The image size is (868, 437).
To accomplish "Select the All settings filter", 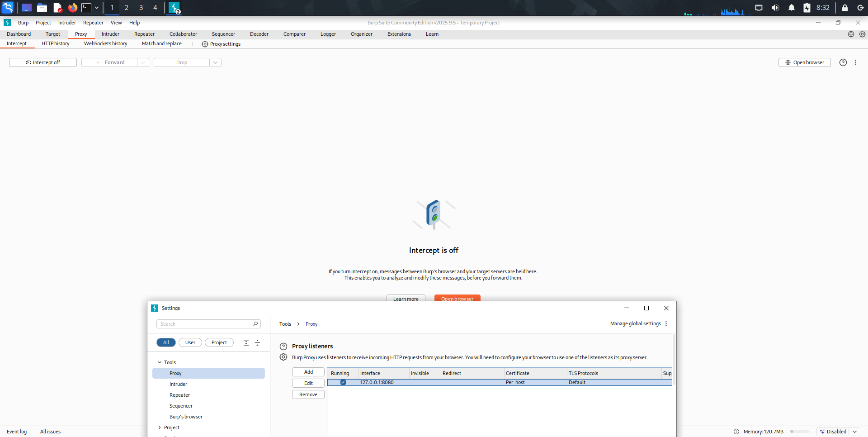I will (x=166, y=342).
